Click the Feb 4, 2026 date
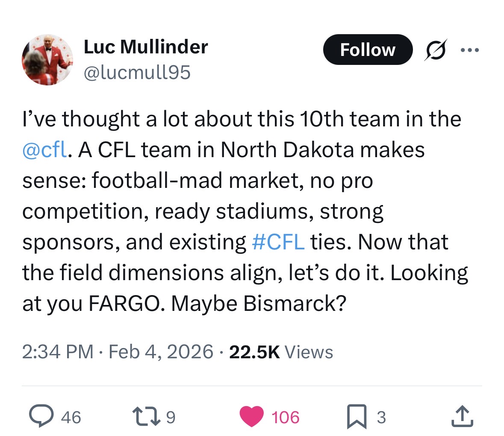This screenshot has width=504, height=436. pyautogui.click(x=161, y=352)
